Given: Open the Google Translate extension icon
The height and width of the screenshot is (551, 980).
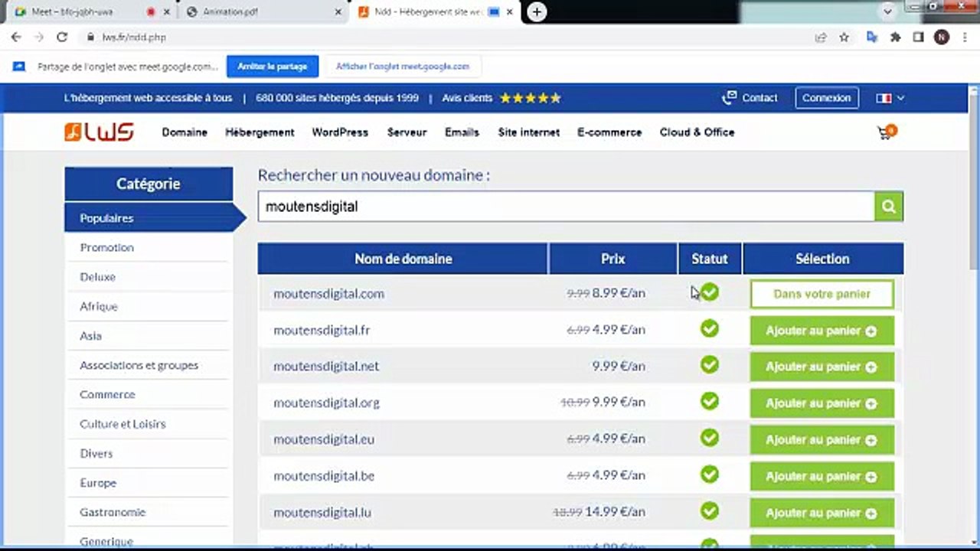Looking at the screenshot, I should (871, 37).
